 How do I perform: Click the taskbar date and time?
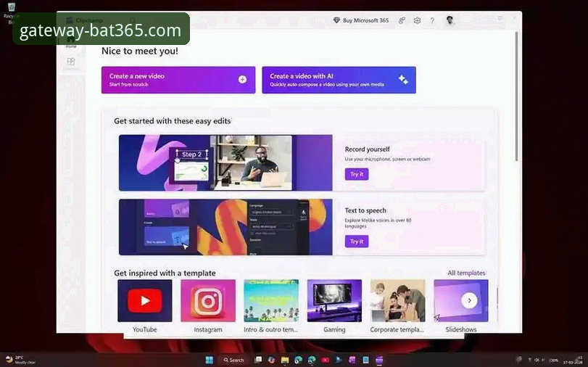point(573,360)
